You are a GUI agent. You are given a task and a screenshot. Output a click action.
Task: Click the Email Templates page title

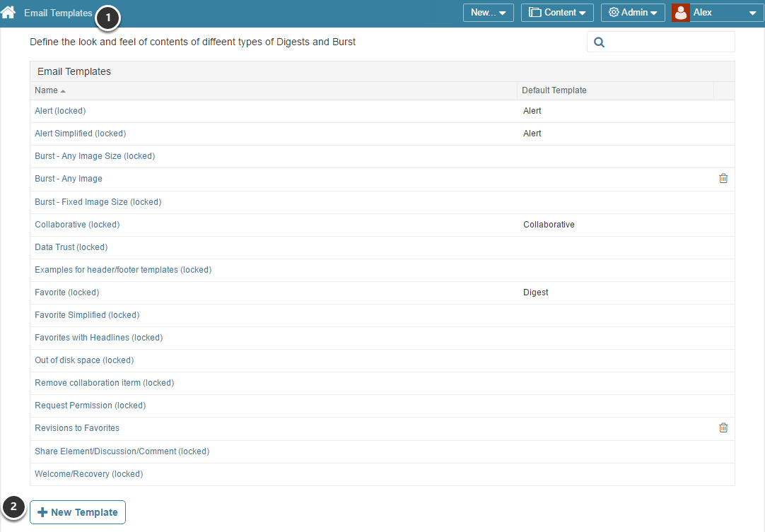[58, 13]
